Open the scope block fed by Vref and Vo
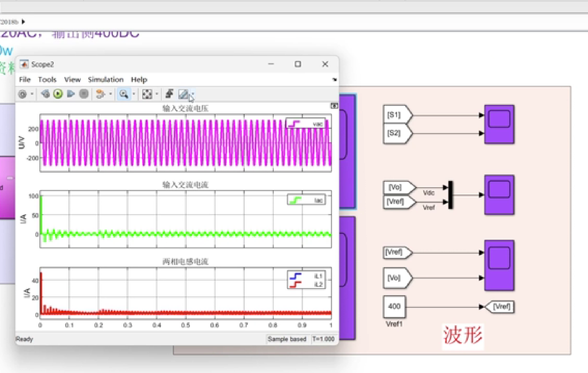588x373 pixels. coord(499,266)
